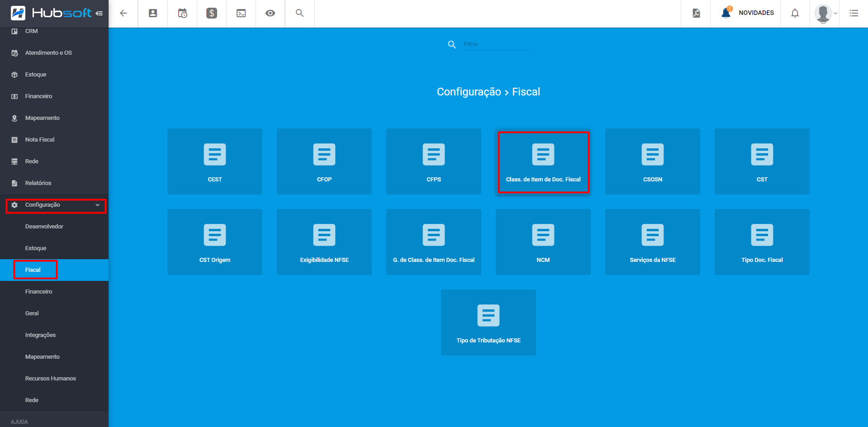Click the Hubsoft logo
868x427 pixels.
(x=51, y=13)
